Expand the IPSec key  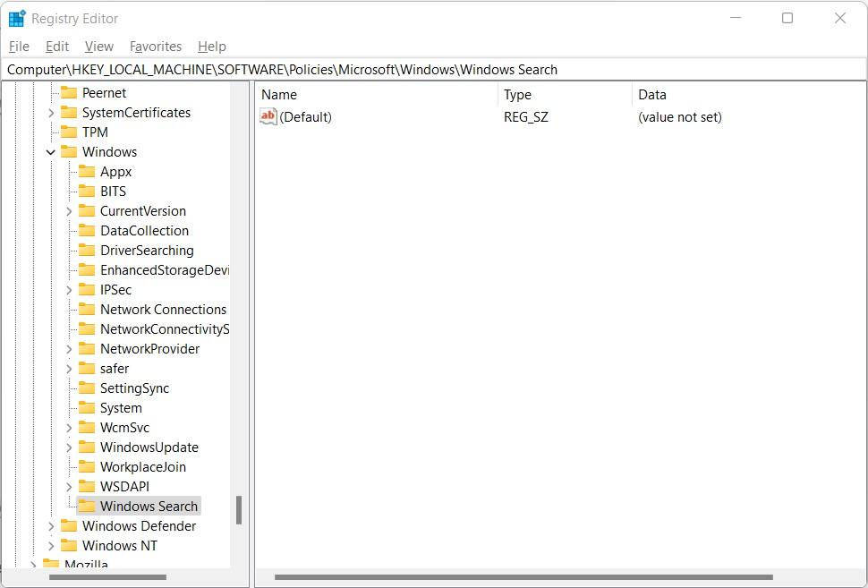69,290
